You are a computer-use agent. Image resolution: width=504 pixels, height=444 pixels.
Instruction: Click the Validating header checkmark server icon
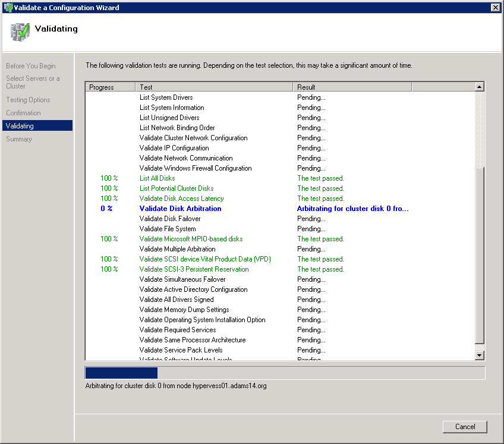pyautogui.click(x=20, y=32)
